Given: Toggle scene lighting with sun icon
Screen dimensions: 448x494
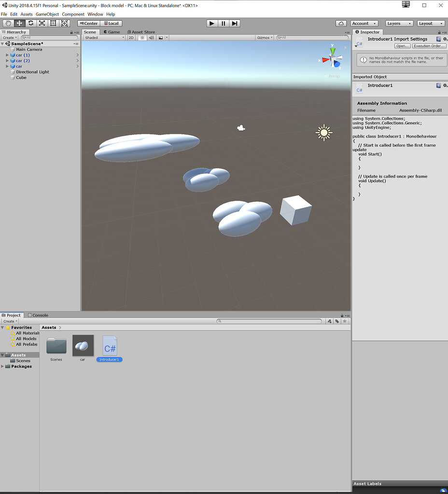Looking at the screenshot, I should point(142,38).
